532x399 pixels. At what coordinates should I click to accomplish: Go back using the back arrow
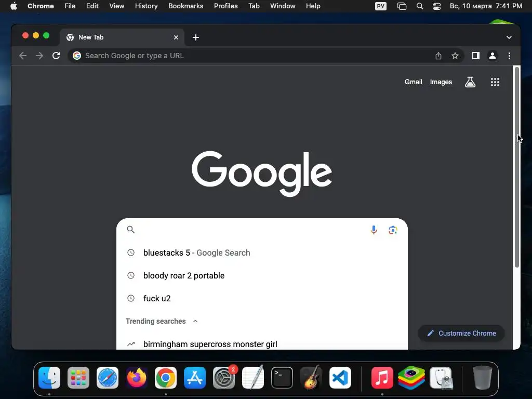[x=23, y=56]
